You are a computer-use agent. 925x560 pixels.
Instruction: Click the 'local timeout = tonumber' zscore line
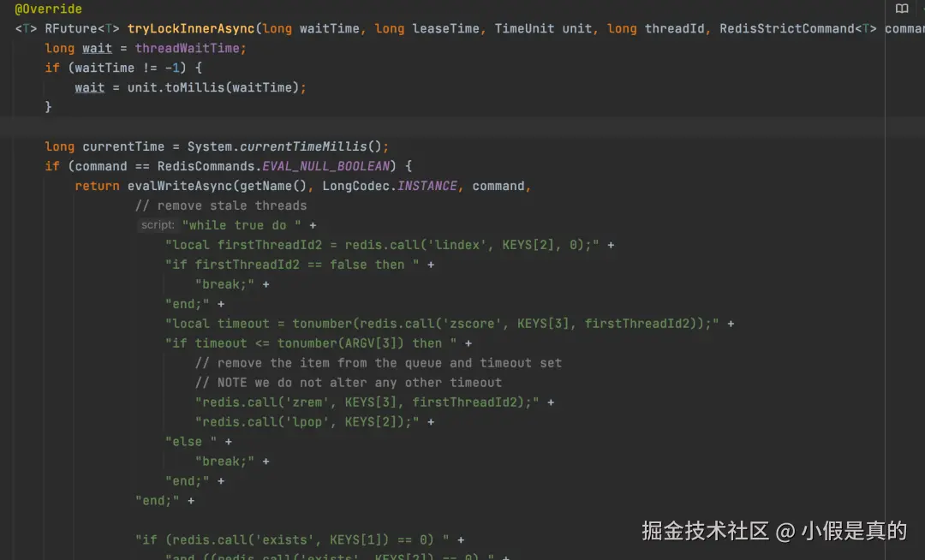click(442, 324)
